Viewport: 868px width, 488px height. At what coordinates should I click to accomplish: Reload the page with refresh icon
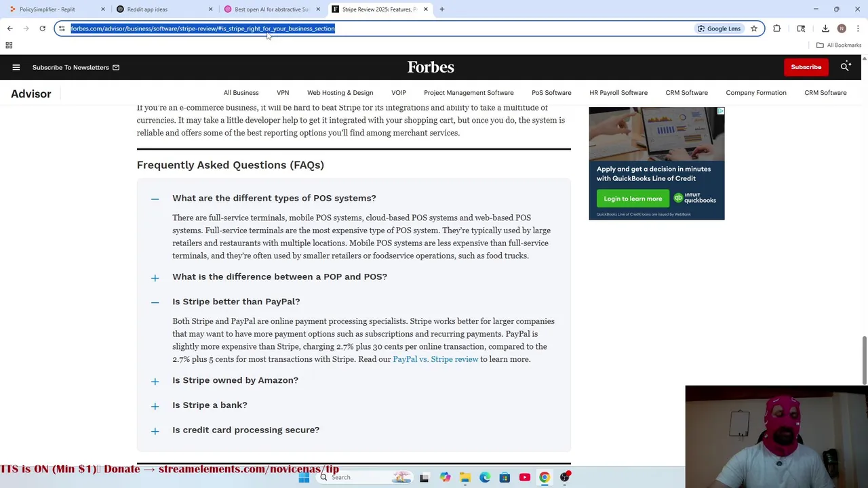tap(42, 28)
